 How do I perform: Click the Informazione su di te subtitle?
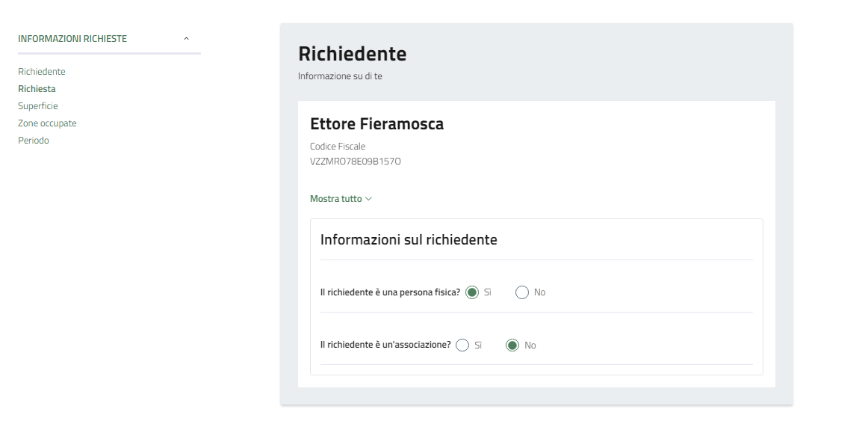tap(340, 76)
